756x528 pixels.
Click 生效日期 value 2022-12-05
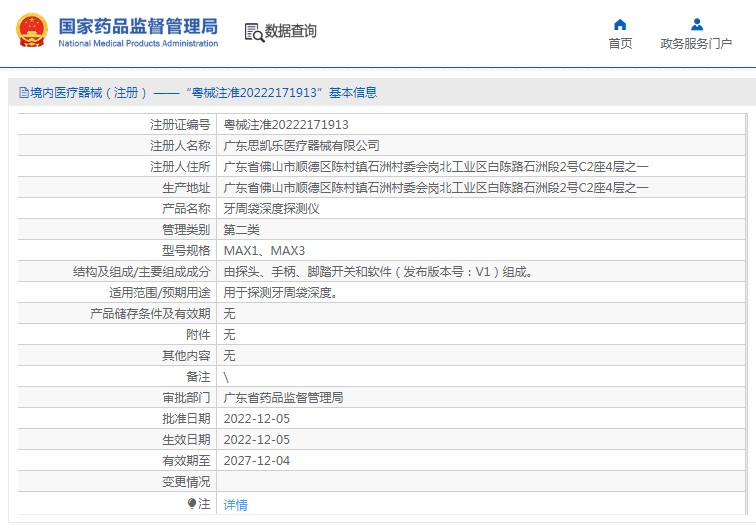pyautogui.click(x=256, y=440)
